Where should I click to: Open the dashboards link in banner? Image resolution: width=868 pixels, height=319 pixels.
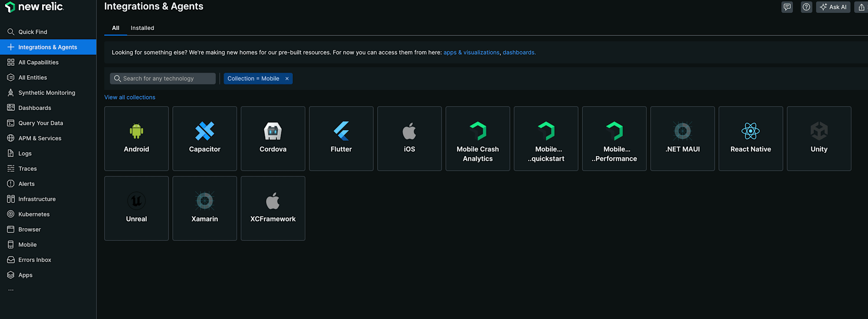pyautogui.click(x=519, y=53)
